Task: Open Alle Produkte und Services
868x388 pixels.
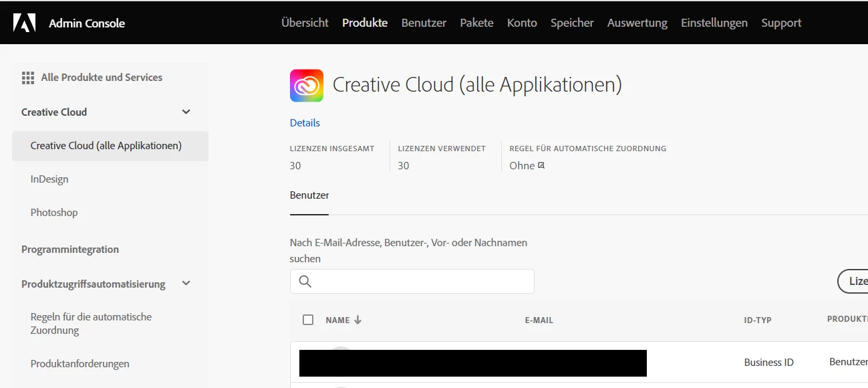Action: click(102, 78)
